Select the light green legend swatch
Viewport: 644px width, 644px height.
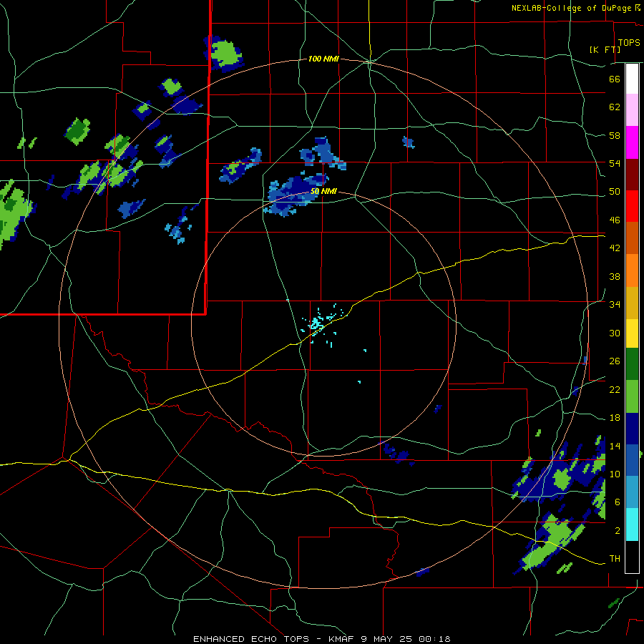click(x=632, y=396)
